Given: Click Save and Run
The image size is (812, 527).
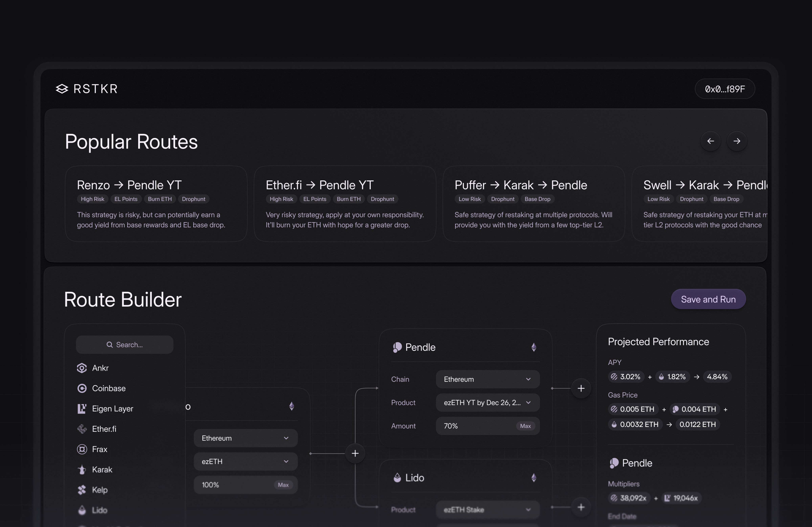Looking at the screenshot, I should (x=708, y=299).
